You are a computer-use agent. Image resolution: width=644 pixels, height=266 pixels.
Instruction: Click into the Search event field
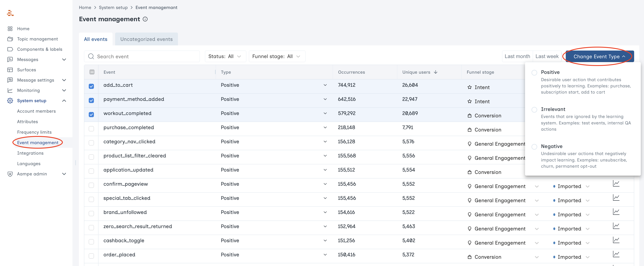click(142, 57)
